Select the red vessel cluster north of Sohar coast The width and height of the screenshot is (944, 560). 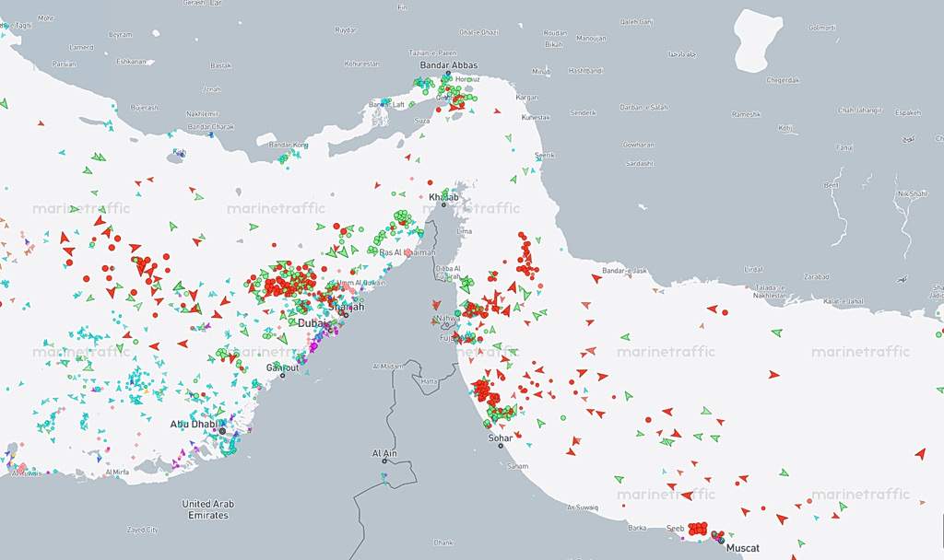486,392
